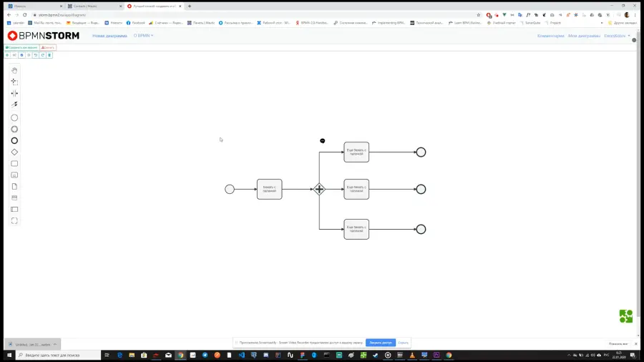
Task: Open Мои диаграммы link
Action: [x=584, y=36]
